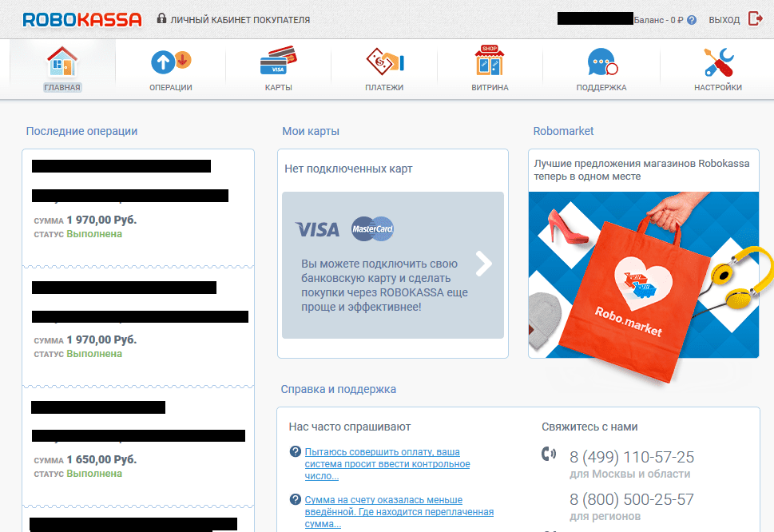
Task: Select the Выход text link
Action: point(724,20)
